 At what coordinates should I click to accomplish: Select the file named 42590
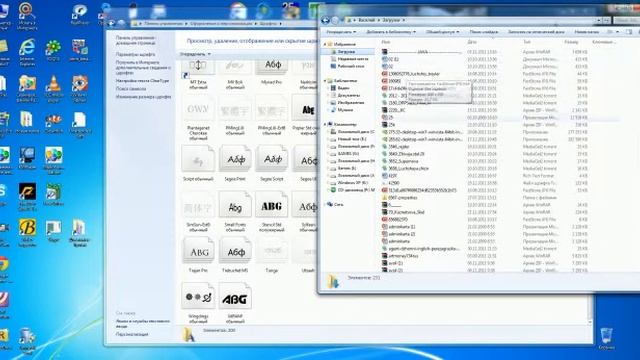tap(390, 183)
